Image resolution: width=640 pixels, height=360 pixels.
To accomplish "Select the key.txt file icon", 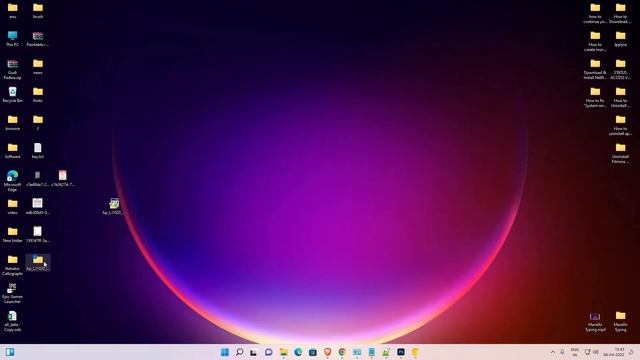I will 38,151.
